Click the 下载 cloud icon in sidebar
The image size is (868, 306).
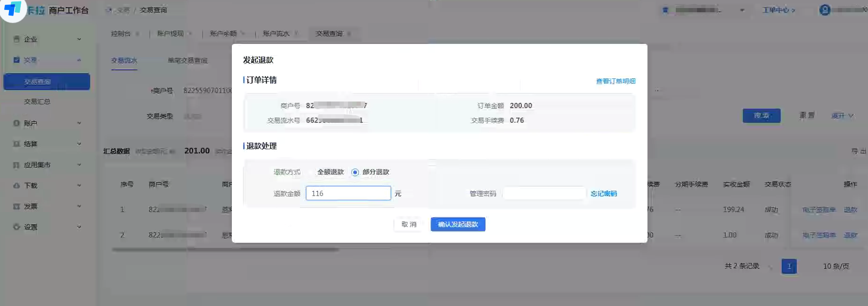pyautogui.click(x=17, y=186)
